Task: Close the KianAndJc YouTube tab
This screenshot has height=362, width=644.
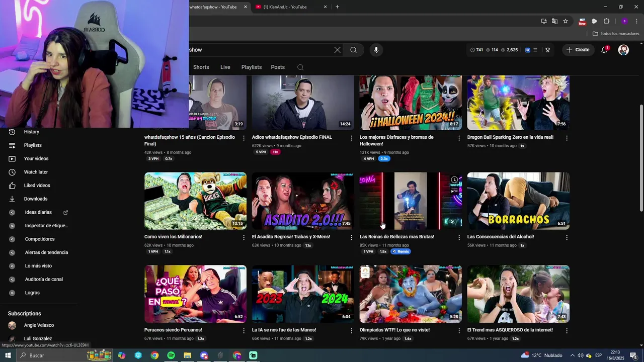Action: (325, 7)
